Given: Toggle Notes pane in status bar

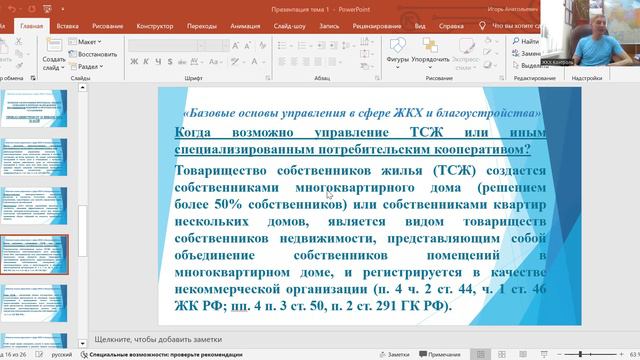Looking at the screenshot, I should 394,354.
